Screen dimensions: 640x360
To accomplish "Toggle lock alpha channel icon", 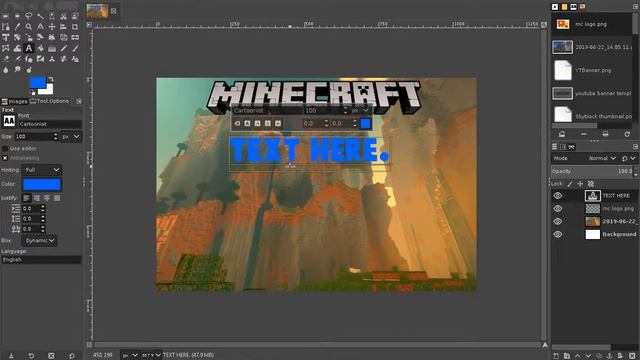I will (x=591, y=184).
